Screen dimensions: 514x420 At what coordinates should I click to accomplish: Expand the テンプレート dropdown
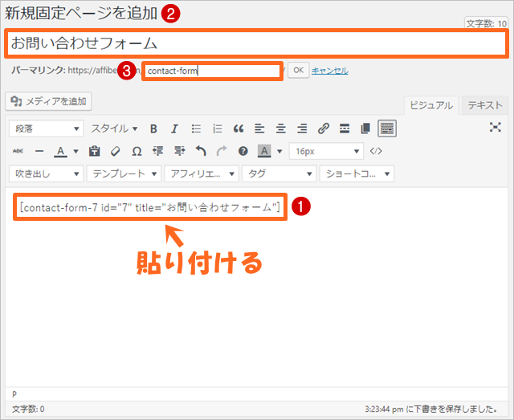coord(124,173)
